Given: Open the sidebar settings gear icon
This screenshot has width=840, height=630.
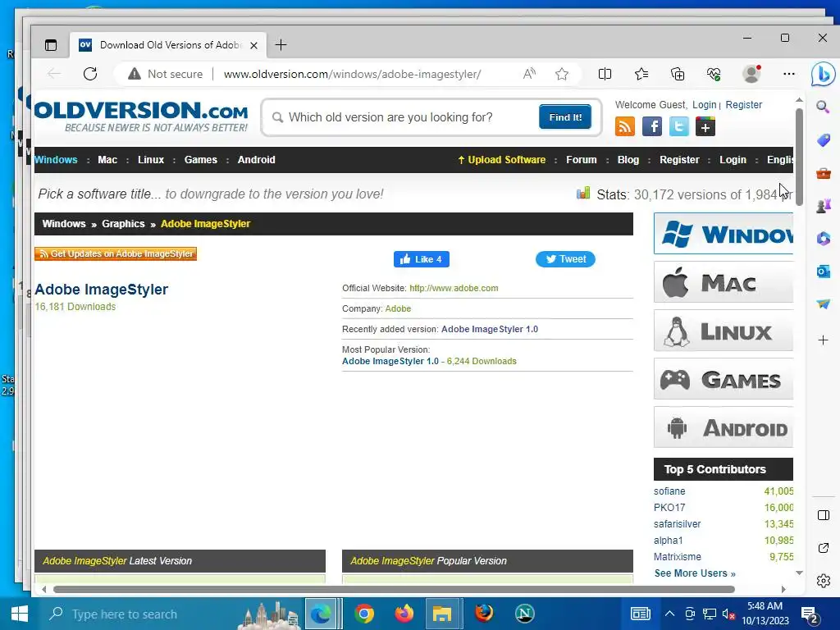Looking at the screenshot, I should coord(824,581).
